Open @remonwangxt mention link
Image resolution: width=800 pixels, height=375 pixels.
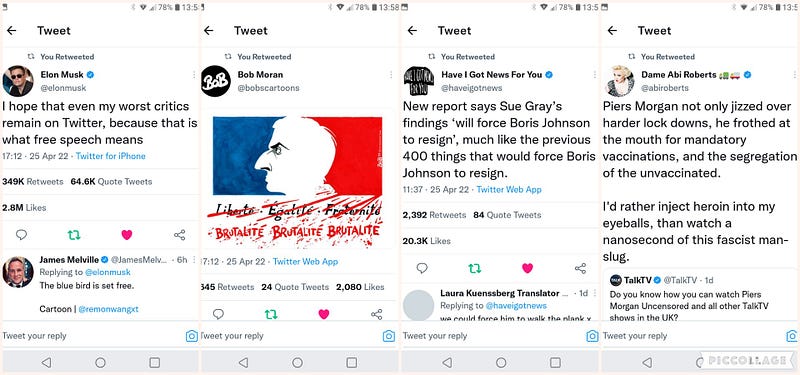tap(108, 309)
